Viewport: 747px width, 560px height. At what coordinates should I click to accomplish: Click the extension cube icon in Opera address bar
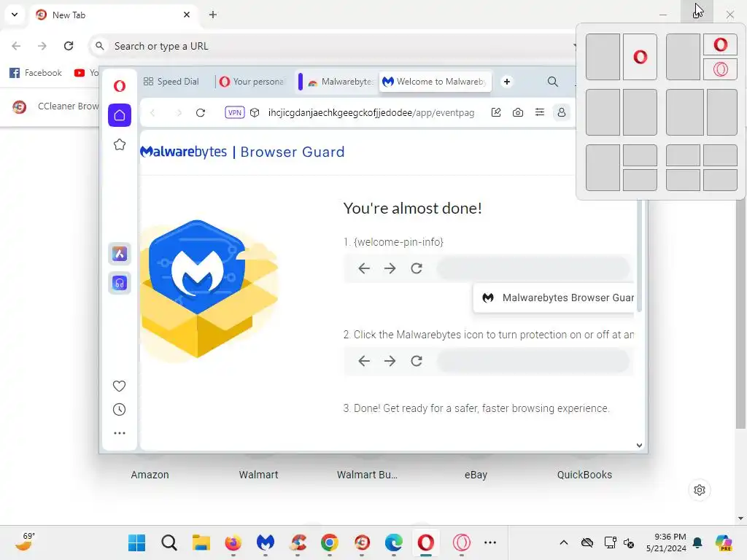(255, 113)
